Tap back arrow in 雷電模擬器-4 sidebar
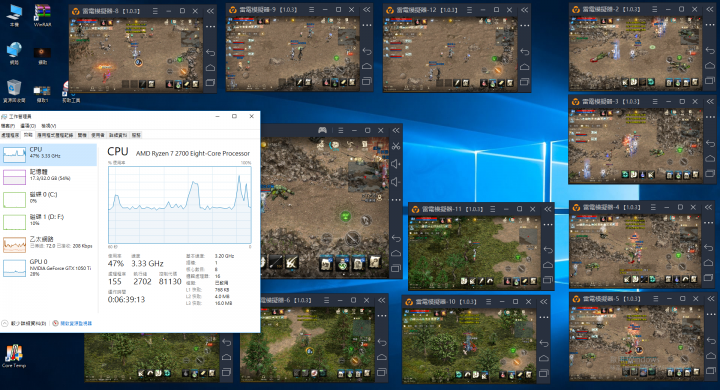720x390 pixels. [x=709, y=248]
